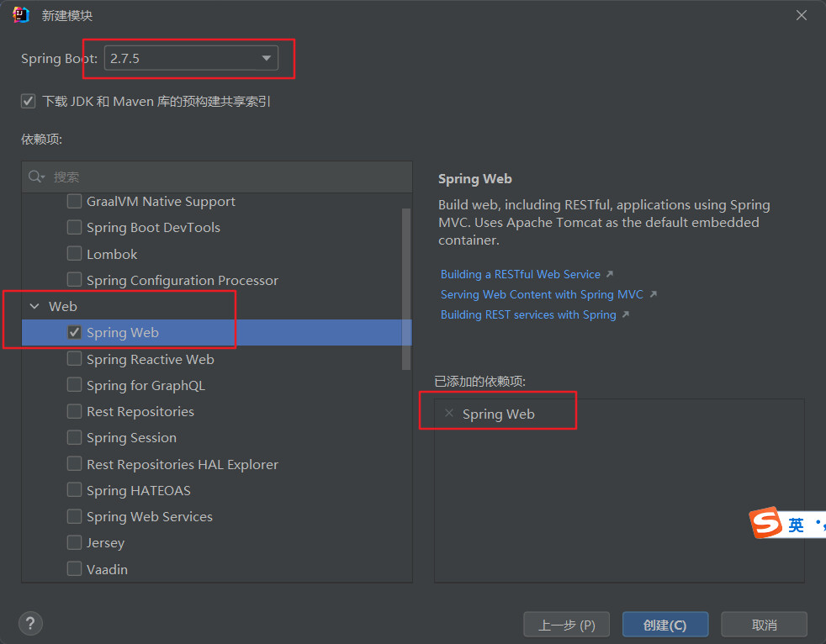Toggle JDK and Maven shared index download checkbox

coord(29,101)
